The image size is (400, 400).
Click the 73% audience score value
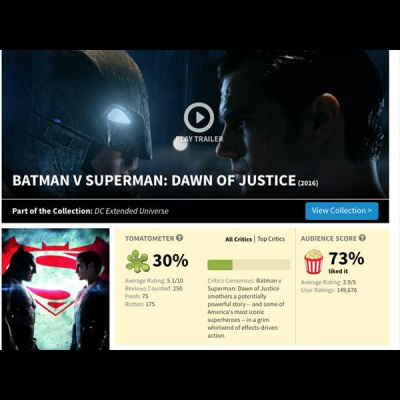[x=346, y=258]
